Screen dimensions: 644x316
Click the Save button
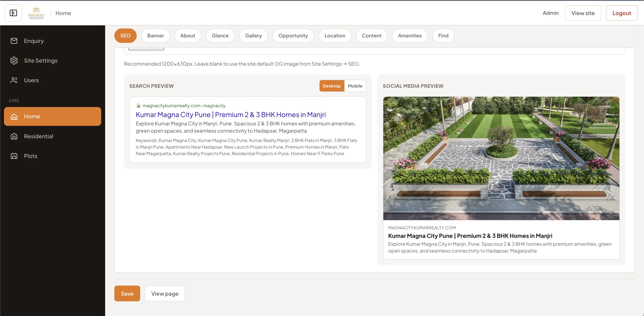[127, 293]
